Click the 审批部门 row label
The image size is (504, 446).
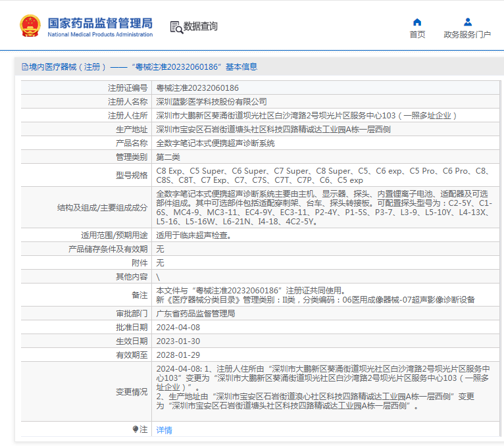132,314
